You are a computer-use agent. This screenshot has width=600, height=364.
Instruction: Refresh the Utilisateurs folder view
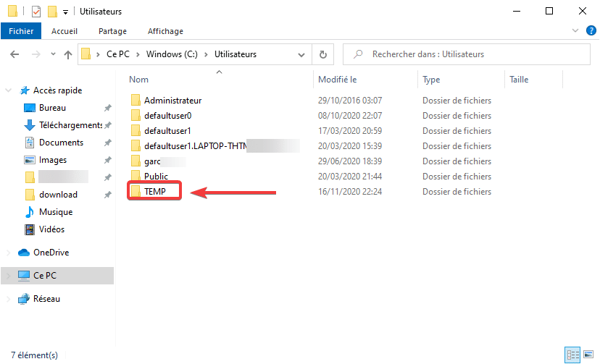click(x=322, y=54)
